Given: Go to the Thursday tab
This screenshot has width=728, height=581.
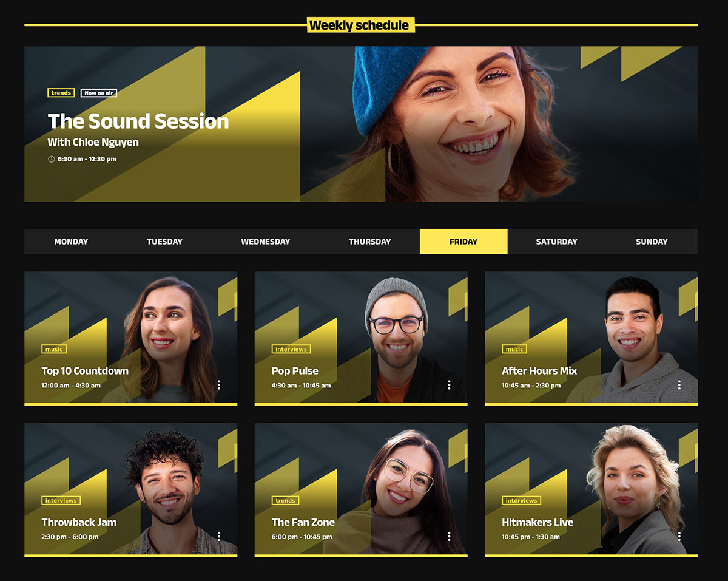Looking at the screenshot, I should point(369,242).
